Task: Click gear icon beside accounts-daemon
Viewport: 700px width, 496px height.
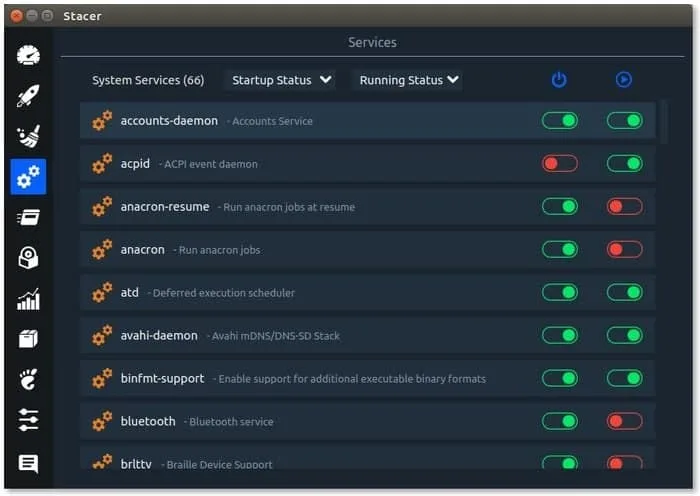Action: coord(102,121)
